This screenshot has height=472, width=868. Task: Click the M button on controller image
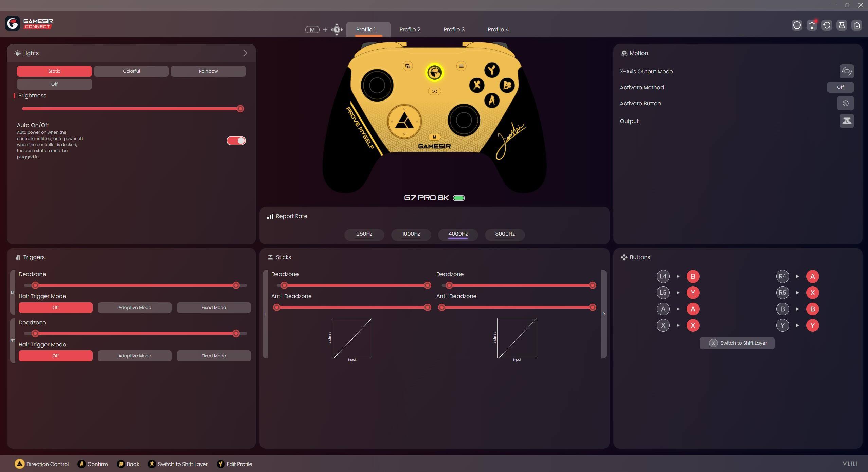(434, 137)
